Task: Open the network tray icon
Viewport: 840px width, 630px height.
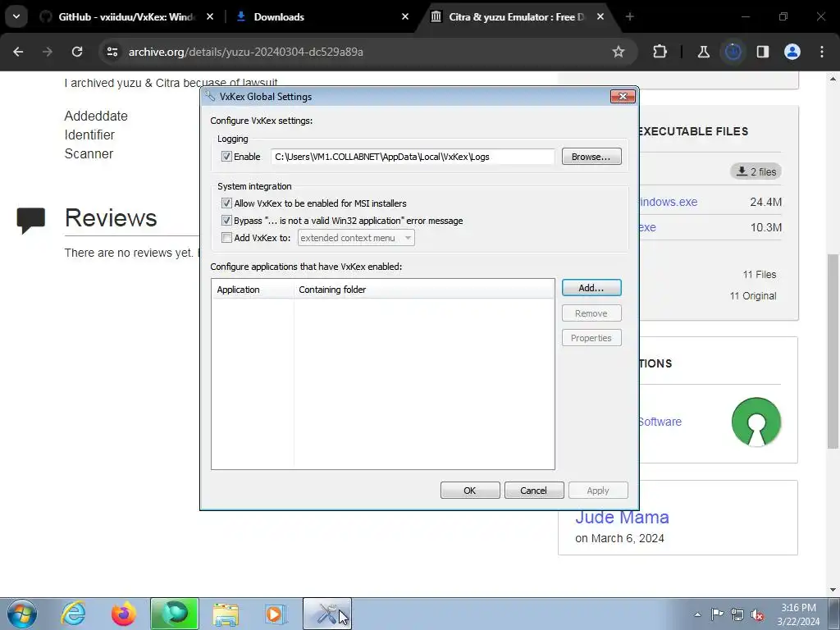Action: [737, 614]
